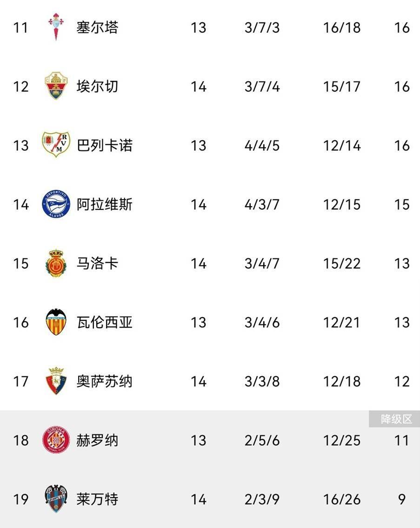
Task: Open team name 瓦伦西亚
Action: pos(105,322)
